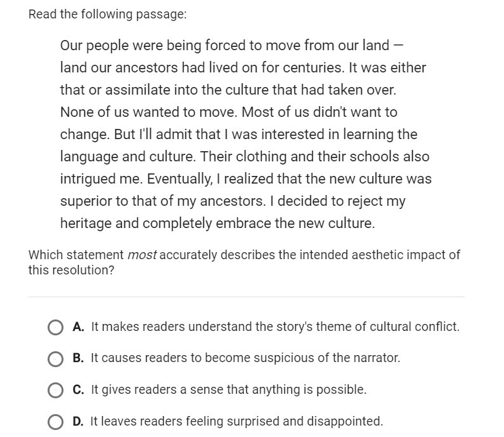The height and width of the screenshot is (437, 504).
Task: Select the radio button for option B
Action: (55, 358)
